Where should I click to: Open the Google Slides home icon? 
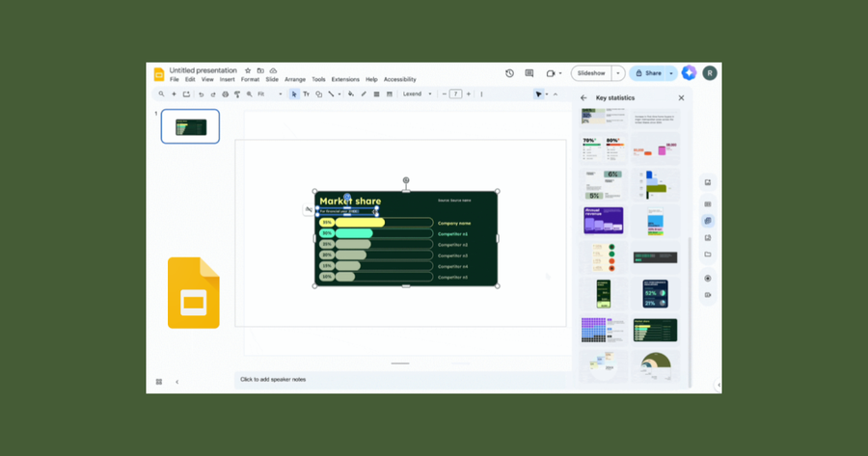(x=159, y=74)
